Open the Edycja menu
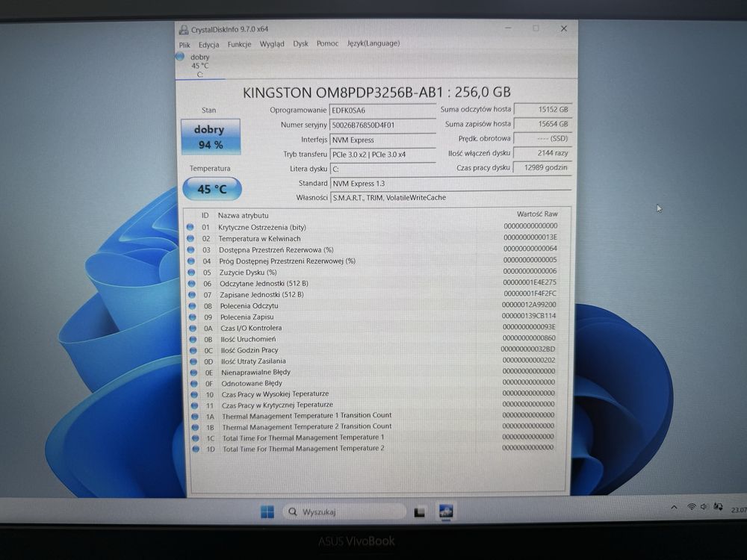 point(208,45)
